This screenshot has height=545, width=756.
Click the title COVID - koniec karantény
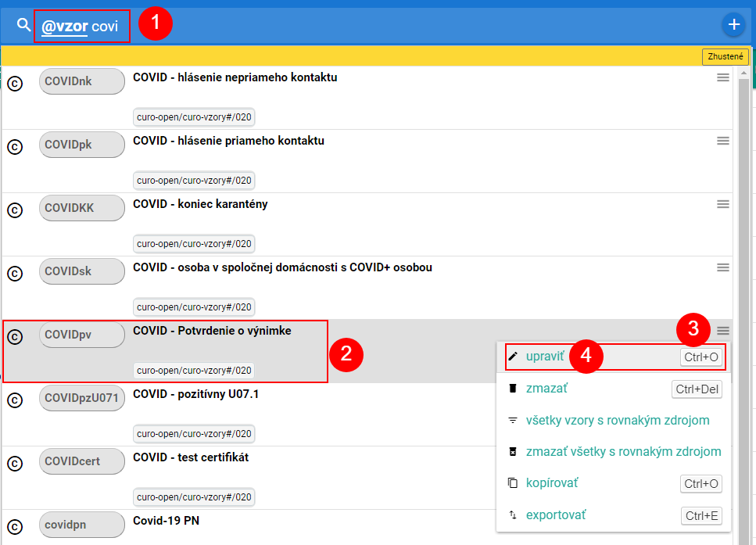(x=200, y=205)
